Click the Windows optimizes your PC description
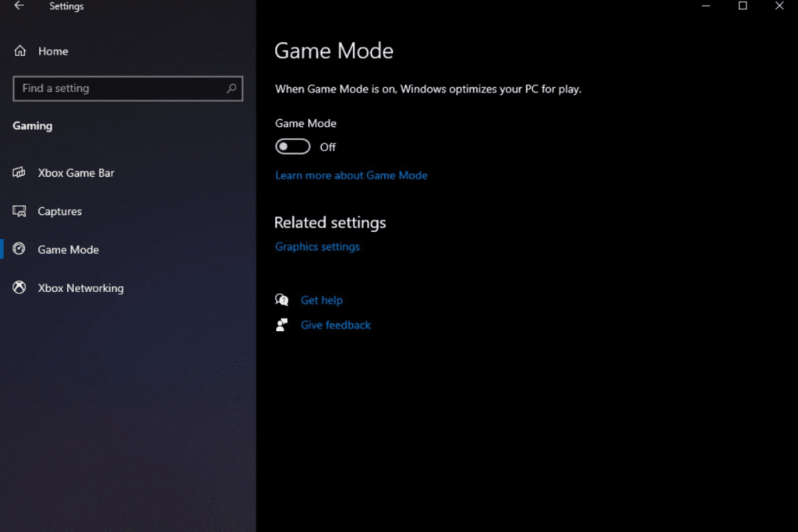This screenshot has width=798, height=532. coord(428,89)
